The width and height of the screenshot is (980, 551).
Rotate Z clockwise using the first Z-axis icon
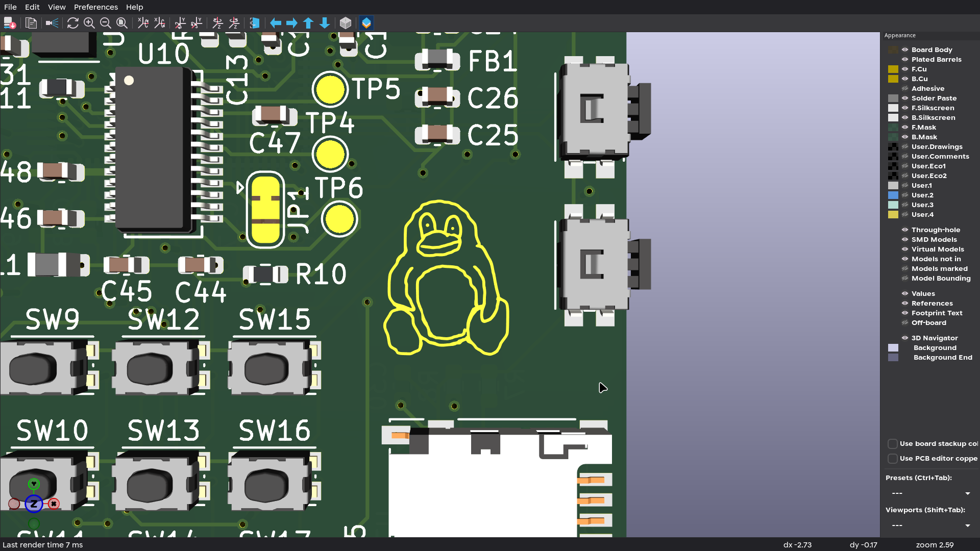tap(218, 23)
